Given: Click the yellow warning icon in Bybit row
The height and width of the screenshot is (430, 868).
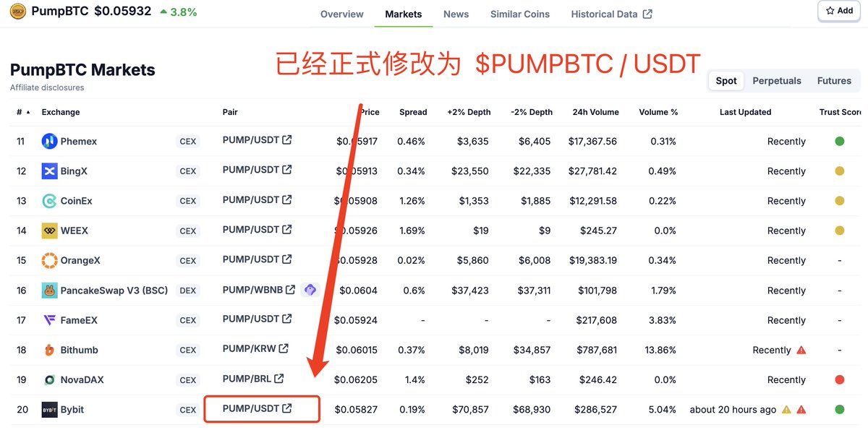Looking at the screenshot, I should click(x=786, y=410).
